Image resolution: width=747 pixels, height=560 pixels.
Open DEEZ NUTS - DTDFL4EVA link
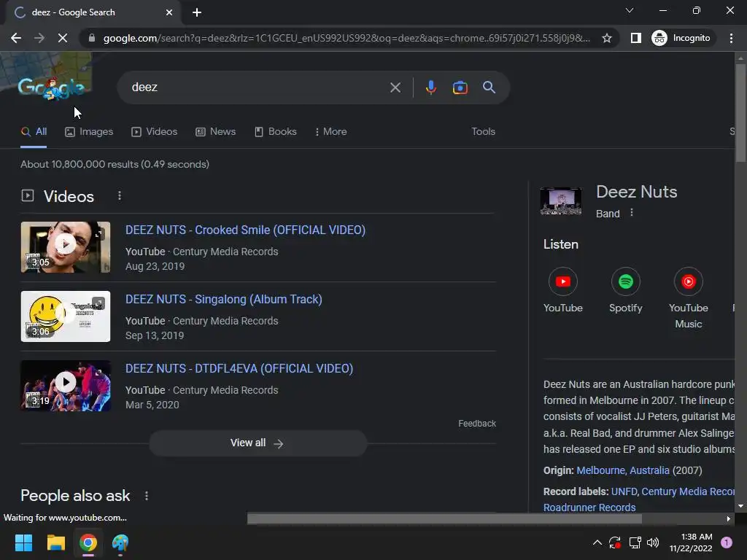(x=239, y=368)
